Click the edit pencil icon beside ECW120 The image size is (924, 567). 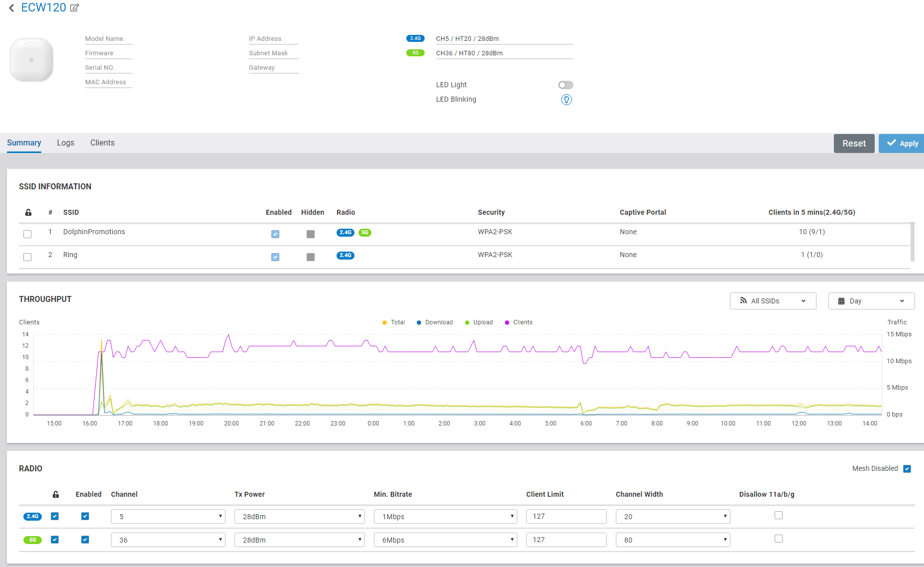[x=74, y=8]
